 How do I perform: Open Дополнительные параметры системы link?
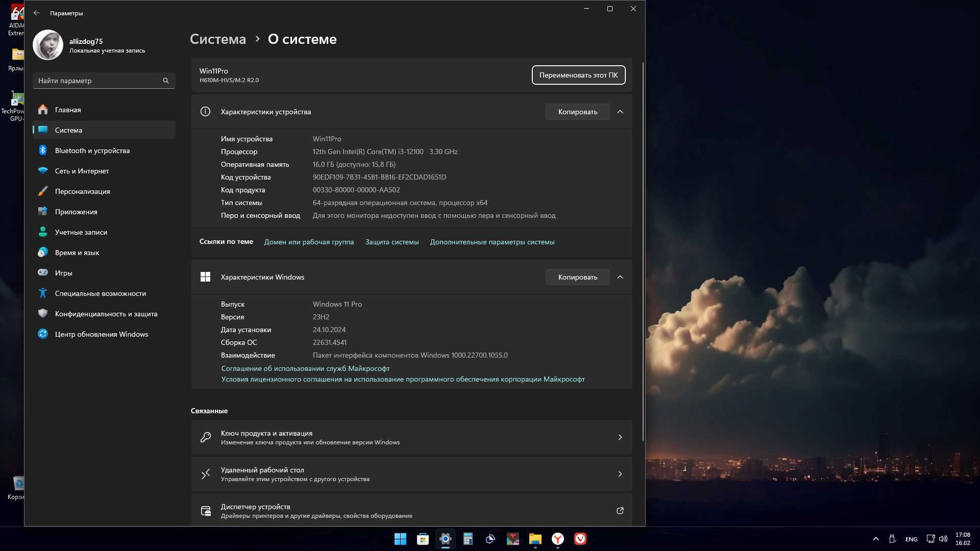(x=492, y=242)
